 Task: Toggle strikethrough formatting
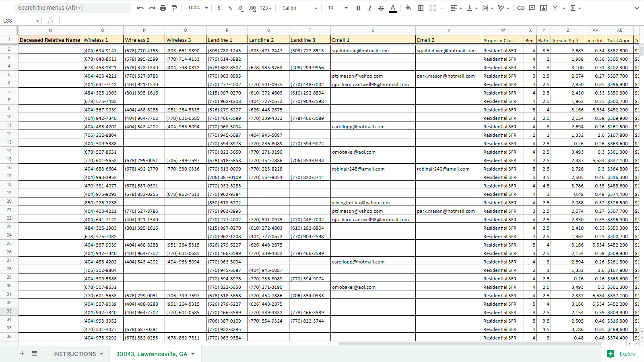(x=381, y=8)
